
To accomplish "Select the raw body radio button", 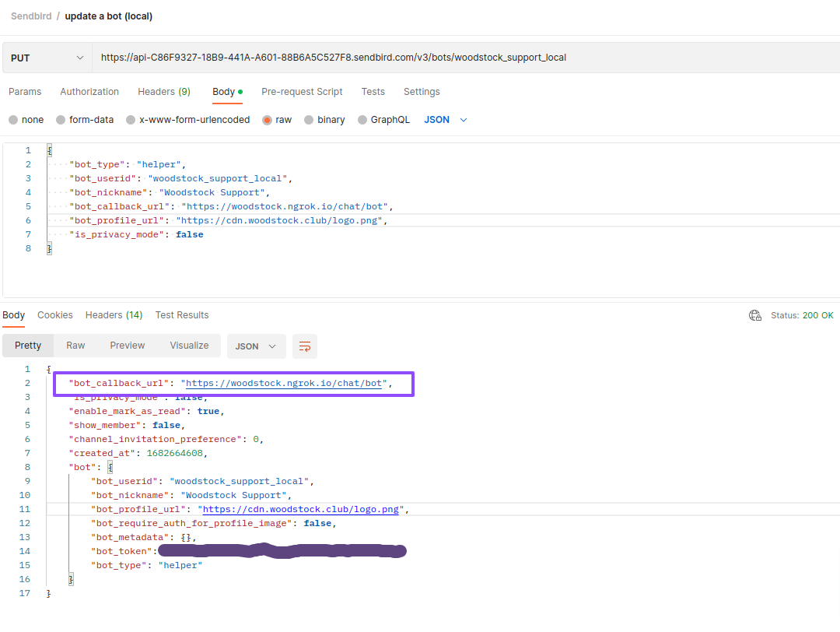I will (x=267, y=120).
